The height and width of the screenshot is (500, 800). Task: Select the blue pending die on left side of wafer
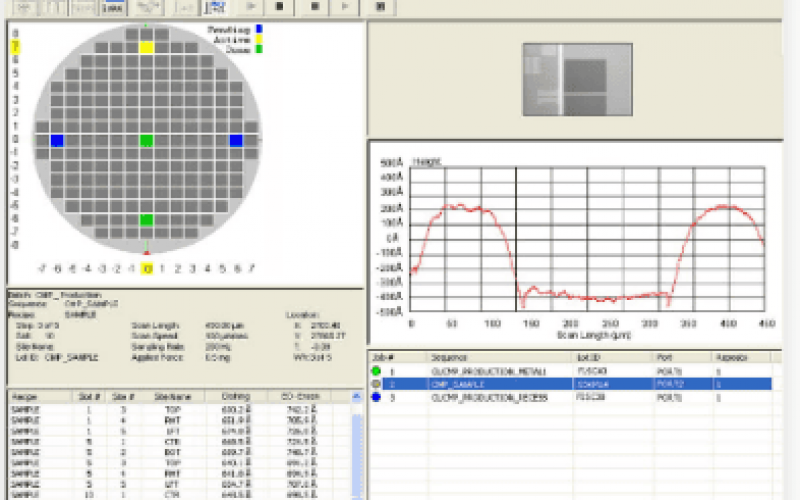[56, 140]
